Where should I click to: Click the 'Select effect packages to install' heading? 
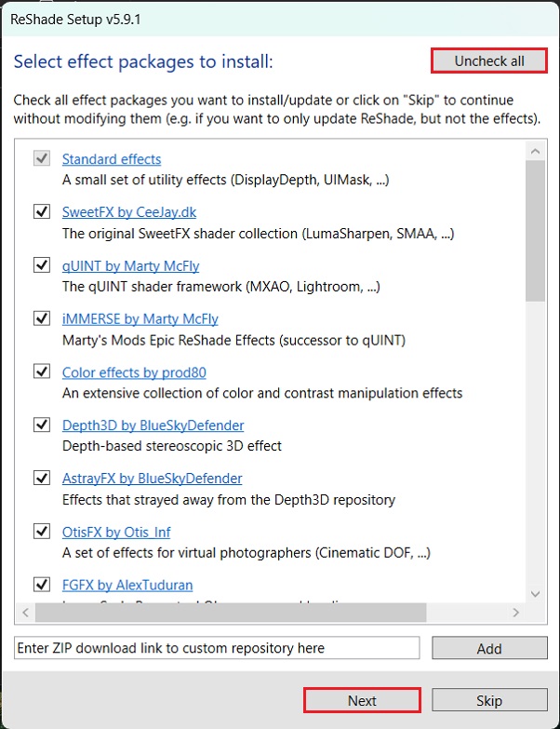143,61
